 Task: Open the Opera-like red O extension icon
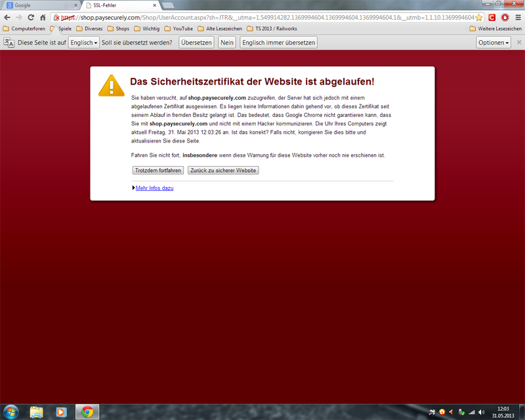pyautogui.click(x=505, y=18)
